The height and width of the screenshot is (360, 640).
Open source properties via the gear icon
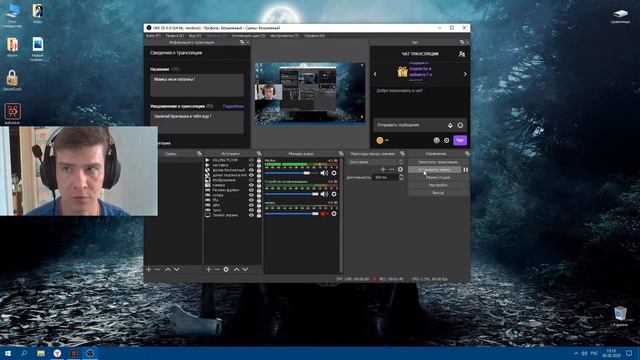(x=226, y=269)
